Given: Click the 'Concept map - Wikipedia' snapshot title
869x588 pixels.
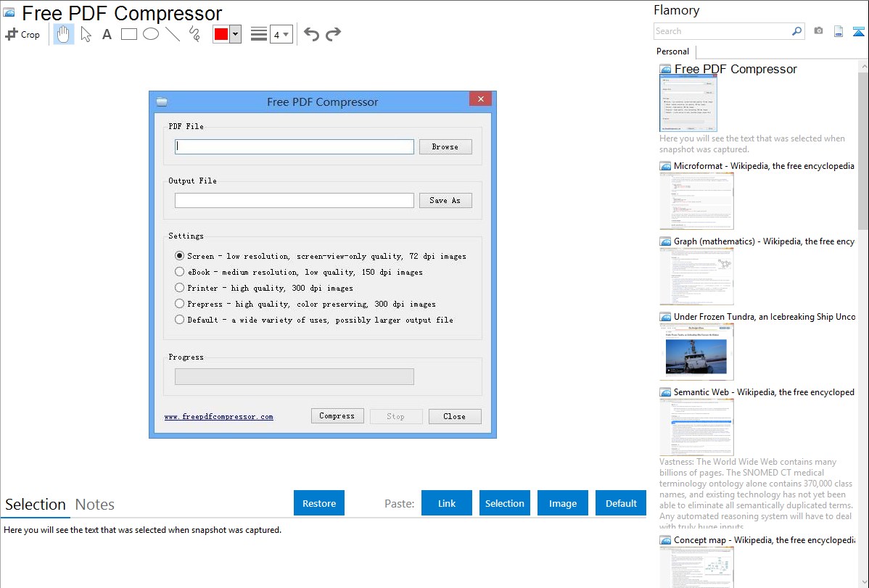Looking at the screenshot, I should (765, 540).
